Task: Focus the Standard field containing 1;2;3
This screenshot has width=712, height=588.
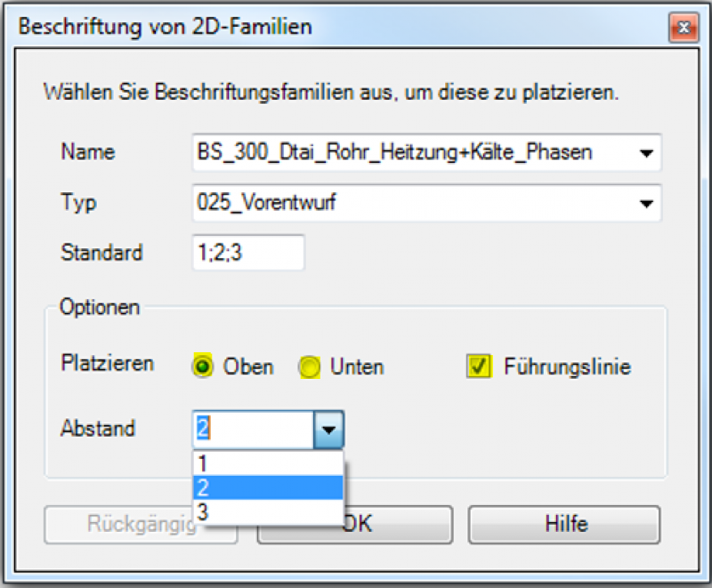Action: (x=247, y=253)
